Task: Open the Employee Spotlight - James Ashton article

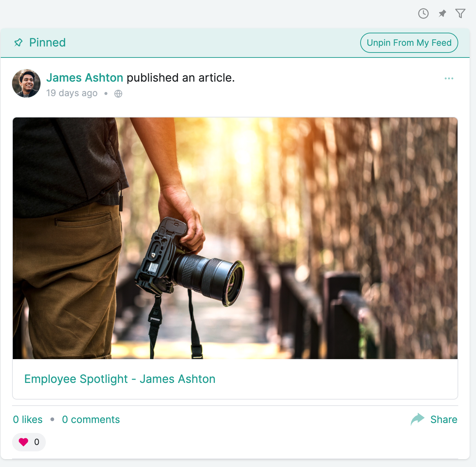Action: tap(120, 379)
